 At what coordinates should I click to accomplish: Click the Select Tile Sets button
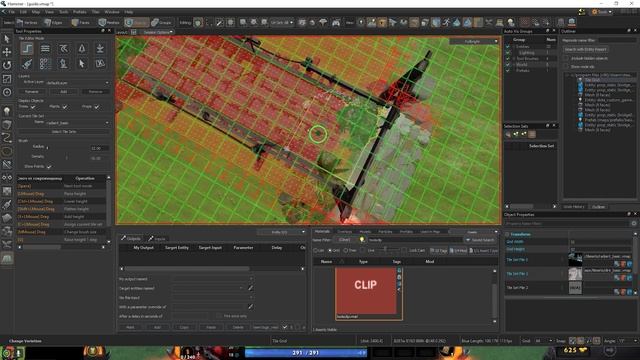(x=64, y=131)
